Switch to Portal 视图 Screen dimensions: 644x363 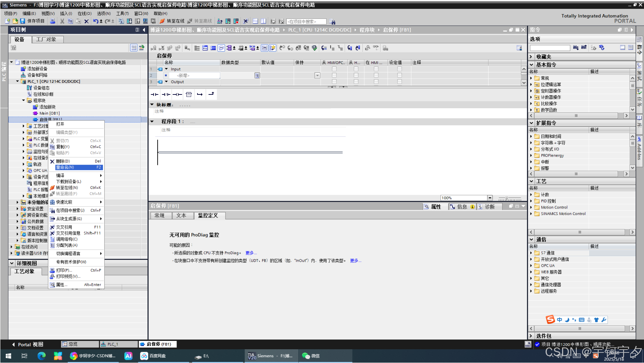[28, 345]
